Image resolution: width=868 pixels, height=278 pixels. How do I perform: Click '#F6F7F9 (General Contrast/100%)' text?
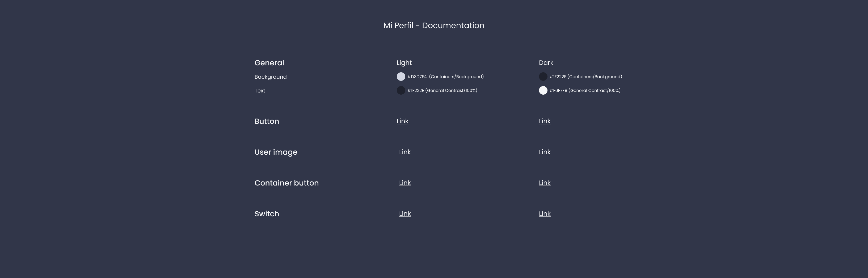coord(585,90)
